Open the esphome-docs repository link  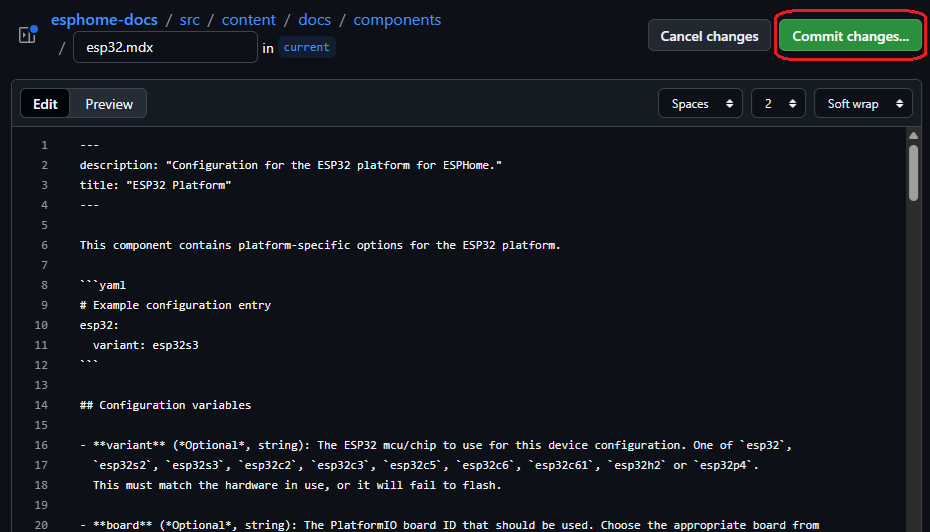(x=104, y=20)
